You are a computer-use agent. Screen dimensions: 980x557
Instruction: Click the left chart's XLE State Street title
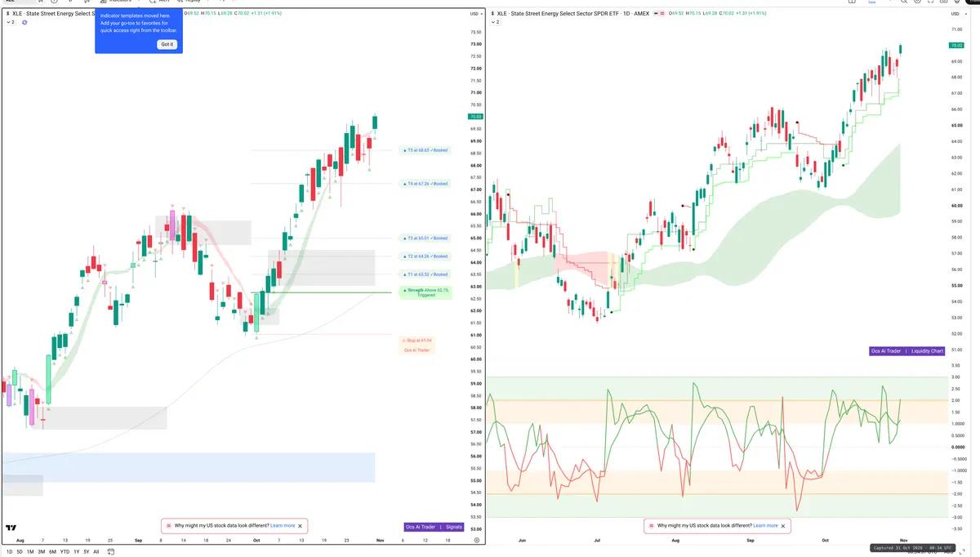click(52, 13)
